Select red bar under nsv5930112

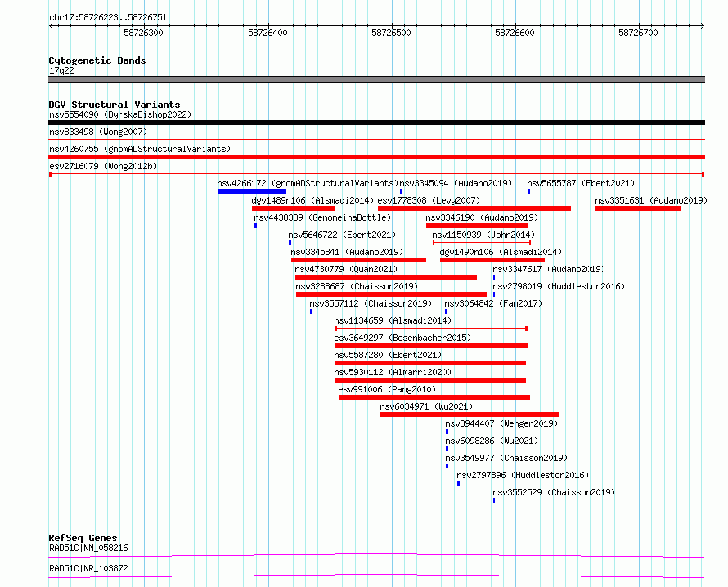point(430,380)
